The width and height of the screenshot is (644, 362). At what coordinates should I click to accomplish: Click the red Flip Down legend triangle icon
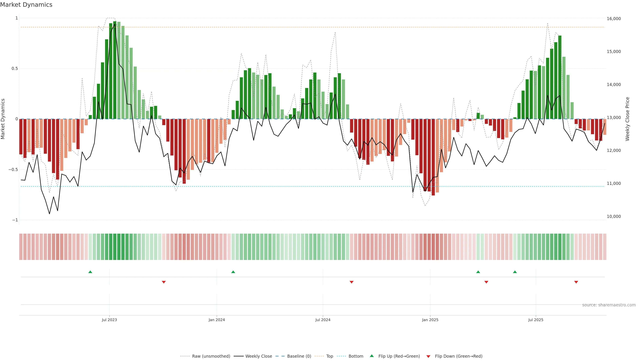tap(428, 356)
